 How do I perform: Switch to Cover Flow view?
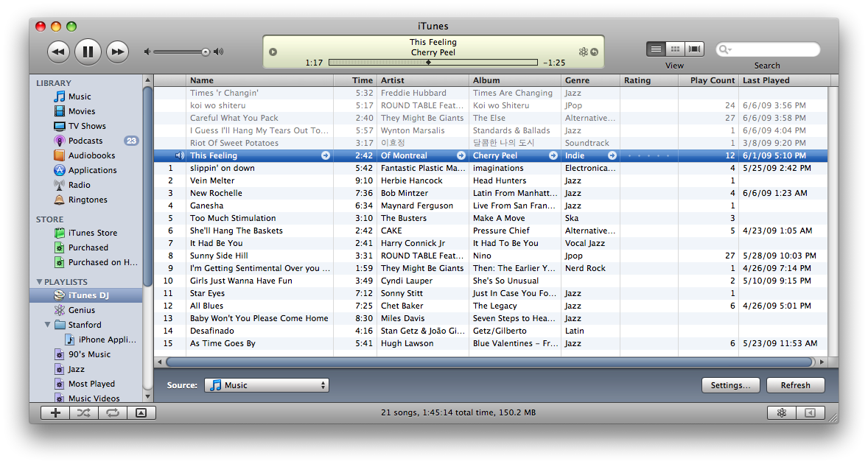694,49
